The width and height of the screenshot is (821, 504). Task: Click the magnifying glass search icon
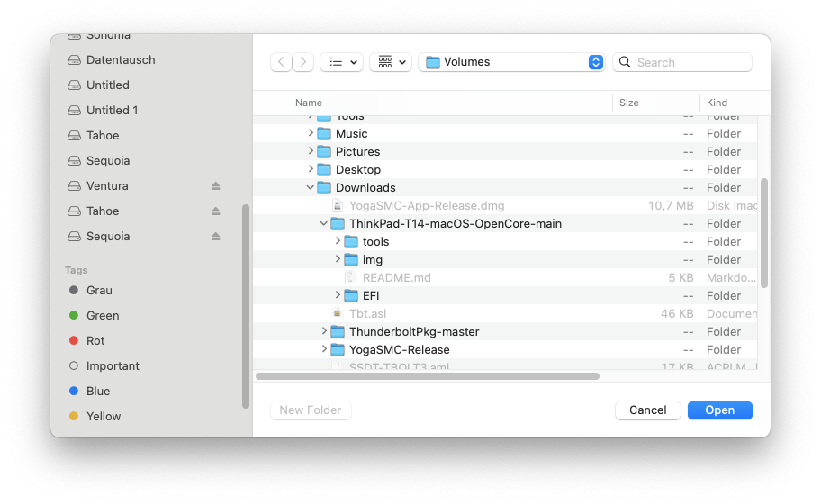pyautogui.click(x=625, y=62)
